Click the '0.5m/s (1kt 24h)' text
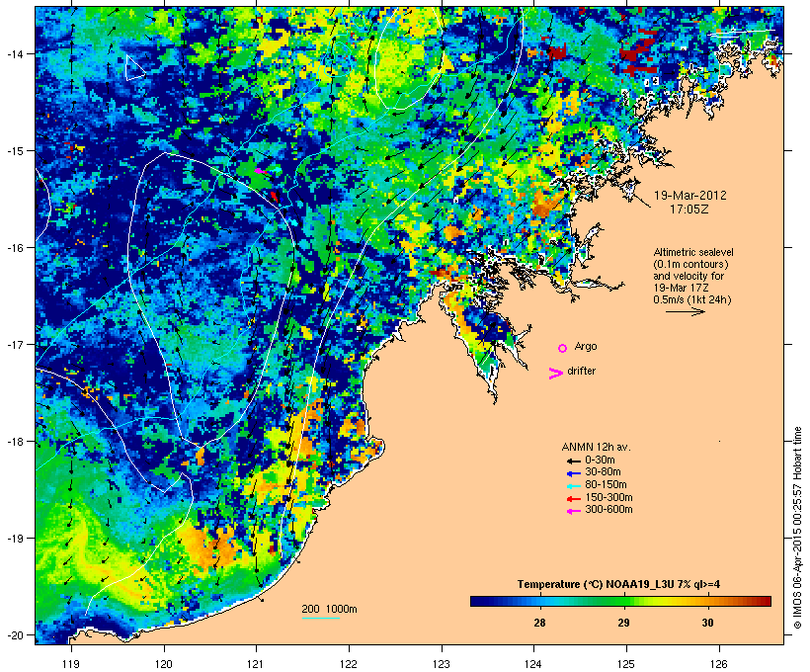Image resolution: width=810 pixels, height=672 pixels. click(x=692, y=299)
